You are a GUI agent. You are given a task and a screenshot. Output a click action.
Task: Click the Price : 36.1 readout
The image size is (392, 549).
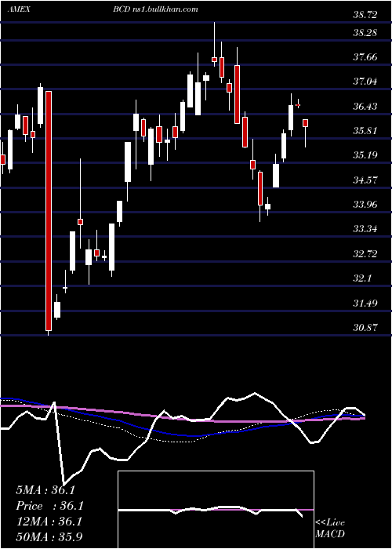50,506
